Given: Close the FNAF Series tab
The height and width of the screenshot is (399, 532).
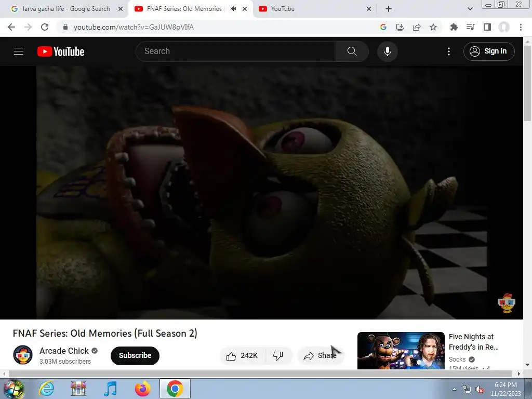Looking at the screenshot, I should (x=245, y=9).
